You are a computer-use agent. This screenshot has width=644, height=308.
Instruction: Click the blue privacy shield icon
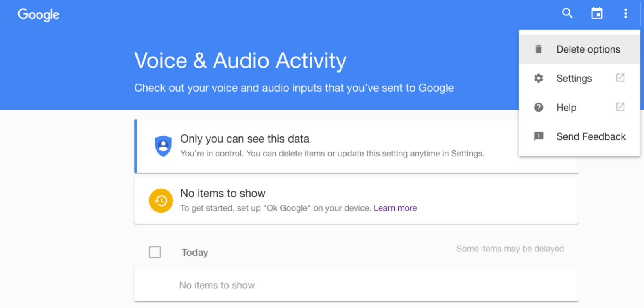point(163,146)
